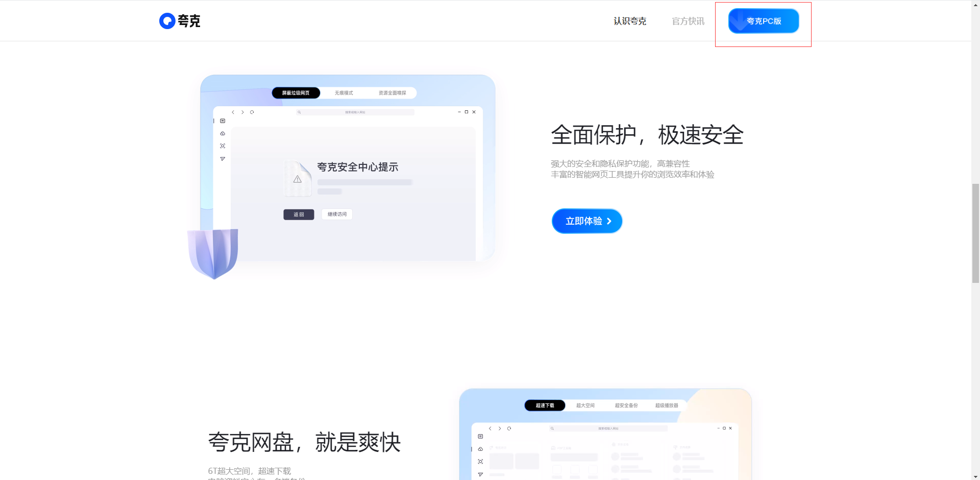Click back arrow in security demo browser
Screen dimensions: 980x480
tap(233, 112)
